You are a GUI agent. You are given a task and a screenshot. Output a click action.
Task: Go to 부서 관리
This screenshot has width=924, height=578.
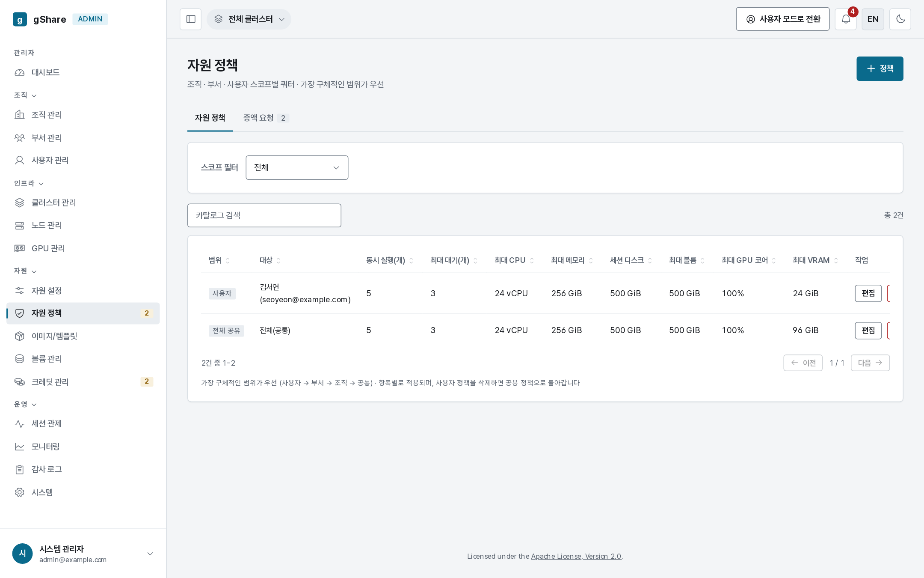83,137
